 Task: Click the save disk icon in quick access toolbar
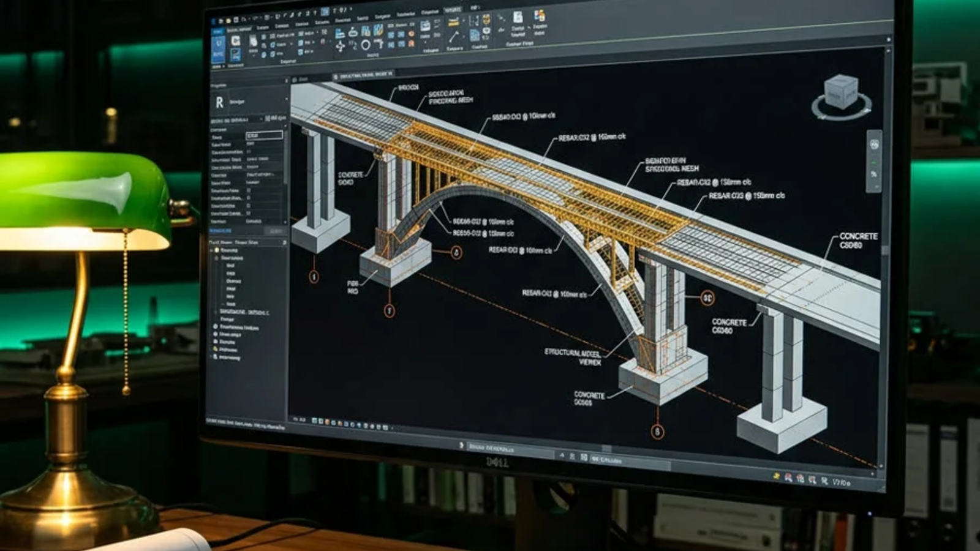tap(236, 20)
